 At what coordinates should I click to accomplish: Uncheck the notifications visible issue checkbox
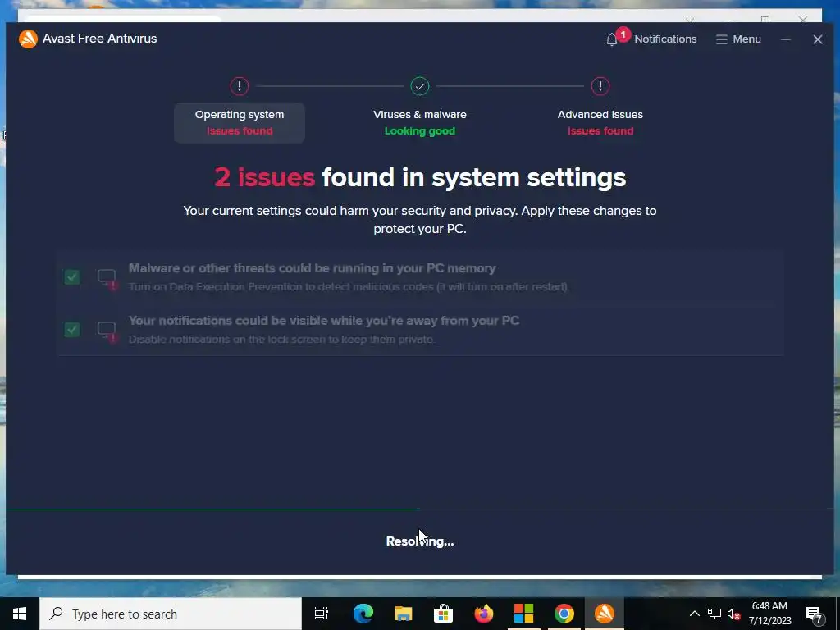72,330
